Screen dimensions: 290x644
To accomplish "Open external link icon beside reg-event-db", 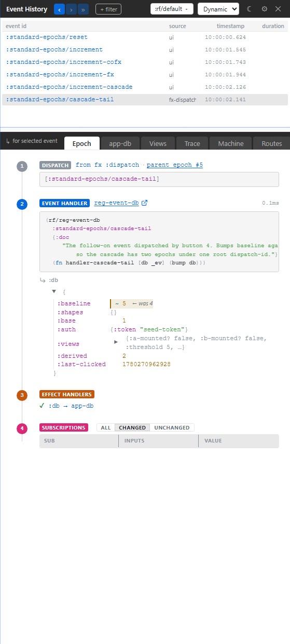I will click(145, 203).
